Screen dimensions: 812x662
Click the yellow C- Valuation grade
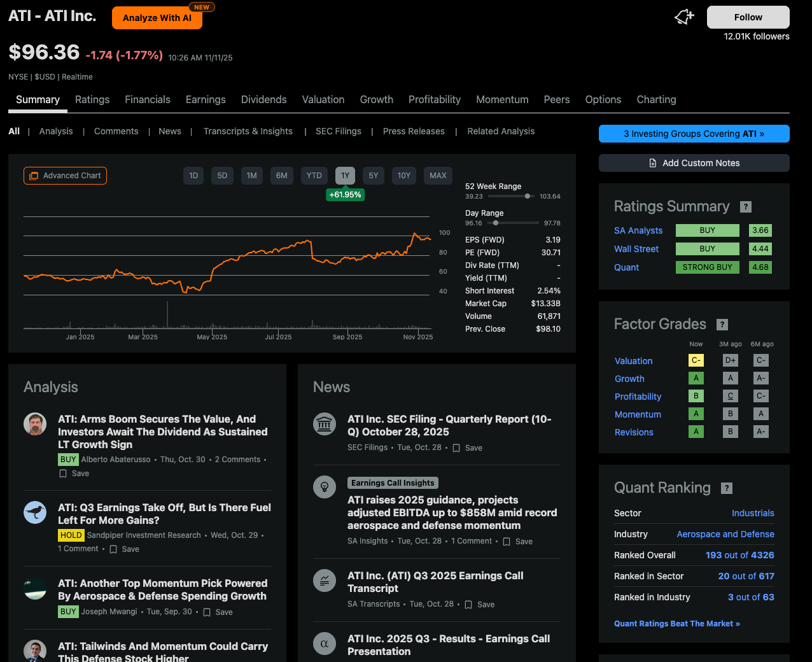696,360
